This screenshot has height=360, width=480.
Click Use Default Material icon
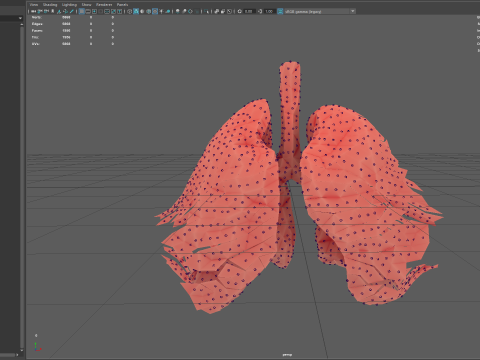click(142, 11)
